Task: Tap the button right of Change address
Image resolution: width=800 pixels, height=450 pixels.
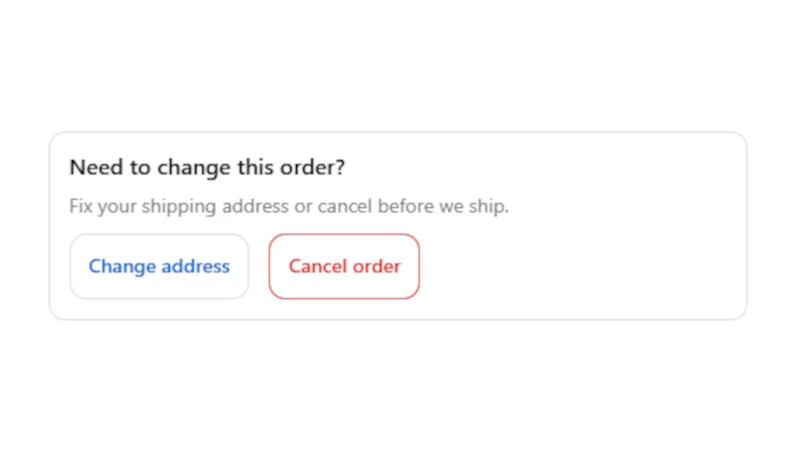Action: [x=344, y=266]
